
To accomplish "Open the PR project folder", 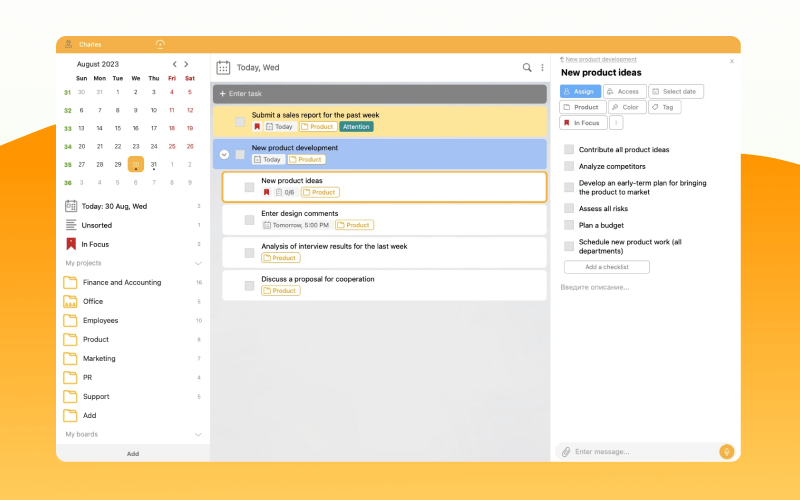I will [70, 378].
